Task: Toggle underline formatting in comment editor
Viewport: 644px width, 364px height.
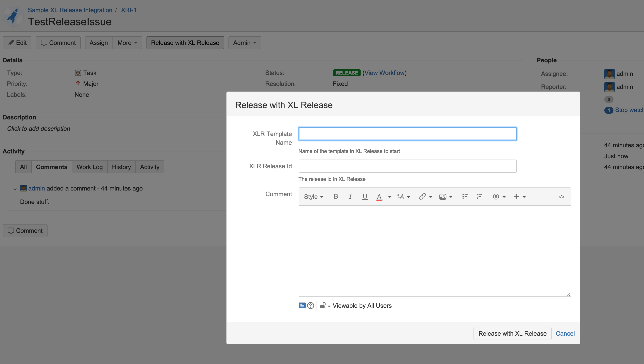Action: [x=365, y=197]
